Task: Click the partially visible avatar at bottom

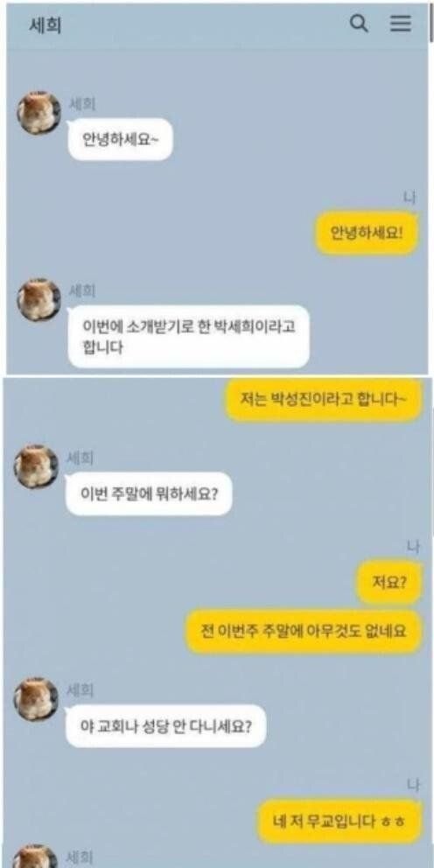Action: 36,857
